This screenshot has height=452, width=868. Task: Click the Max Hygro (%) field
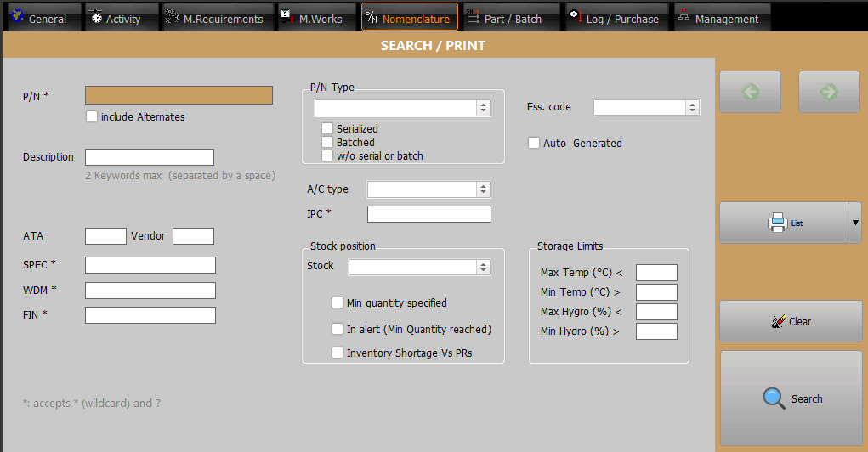click(x=656, y=312)
